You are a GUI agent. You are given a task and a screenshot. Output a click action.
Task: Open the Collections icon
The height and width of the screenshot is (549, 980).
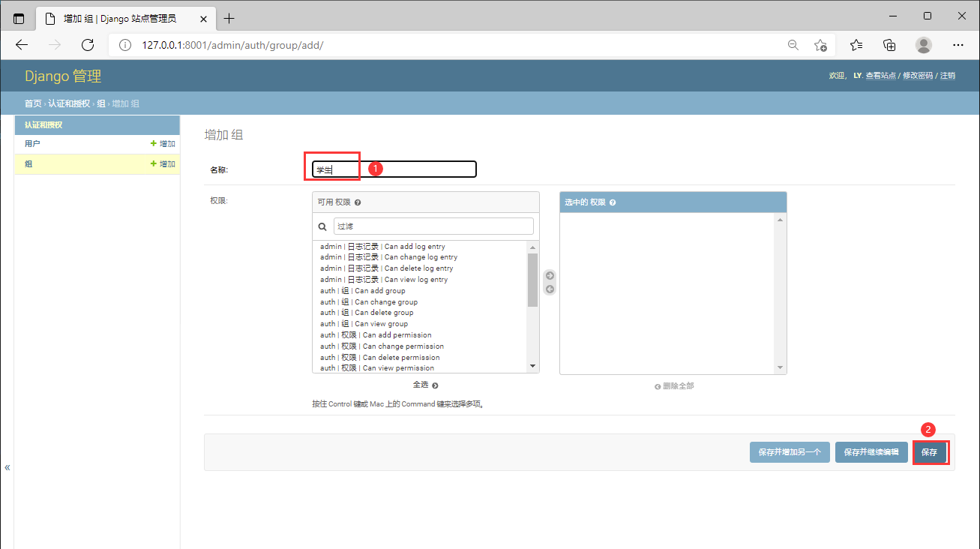pyautogui.click(x=890, y=45)
